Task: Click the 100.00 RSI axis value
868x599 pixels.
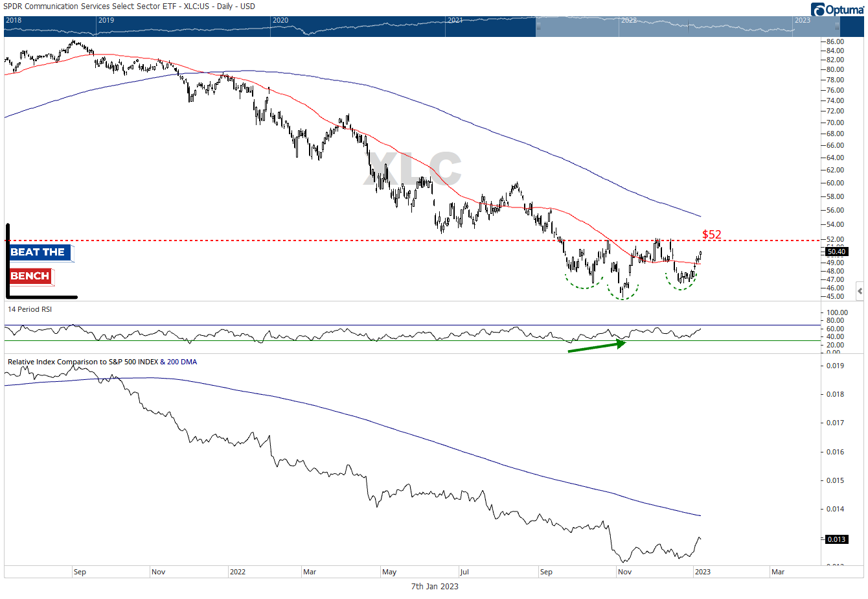Action: [837, 312]
